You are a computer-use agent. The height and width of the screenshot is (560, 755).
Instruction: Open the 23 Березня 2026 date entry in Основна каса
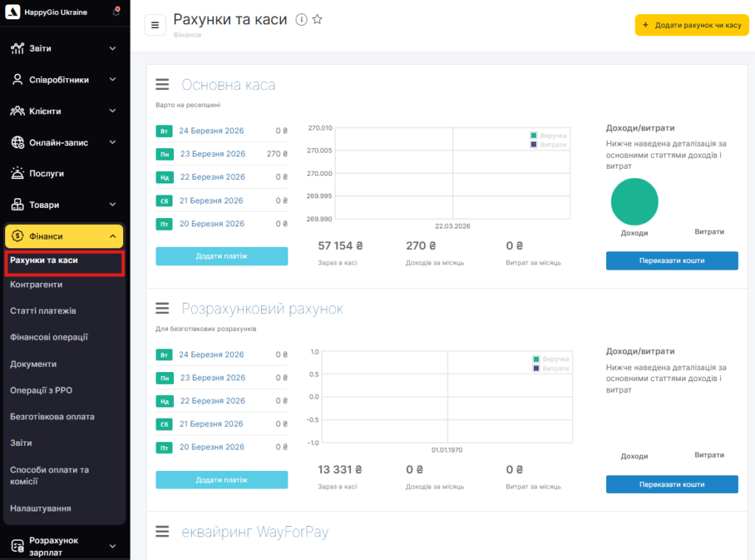(x=212, y=154)
